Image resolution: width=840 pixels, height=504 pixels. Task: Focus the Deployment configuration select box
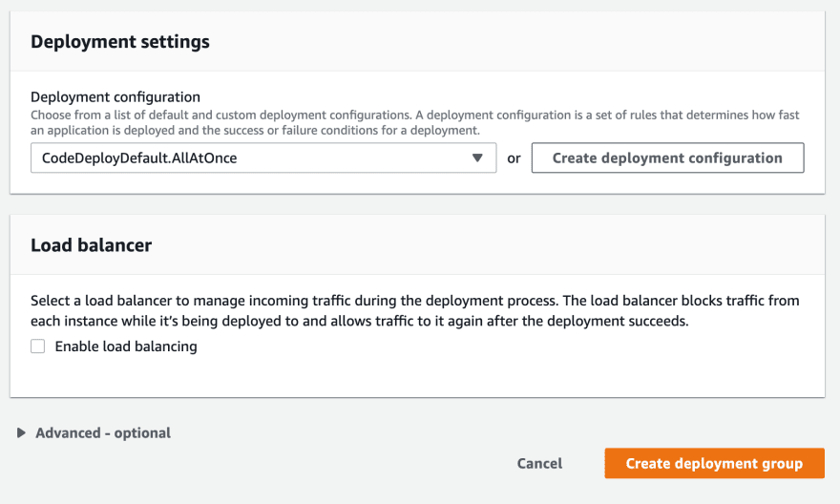pos(263,157)
